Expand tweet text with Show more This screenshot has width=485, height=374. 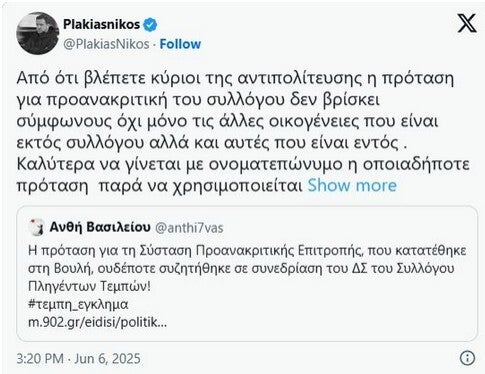click(352, 185)
